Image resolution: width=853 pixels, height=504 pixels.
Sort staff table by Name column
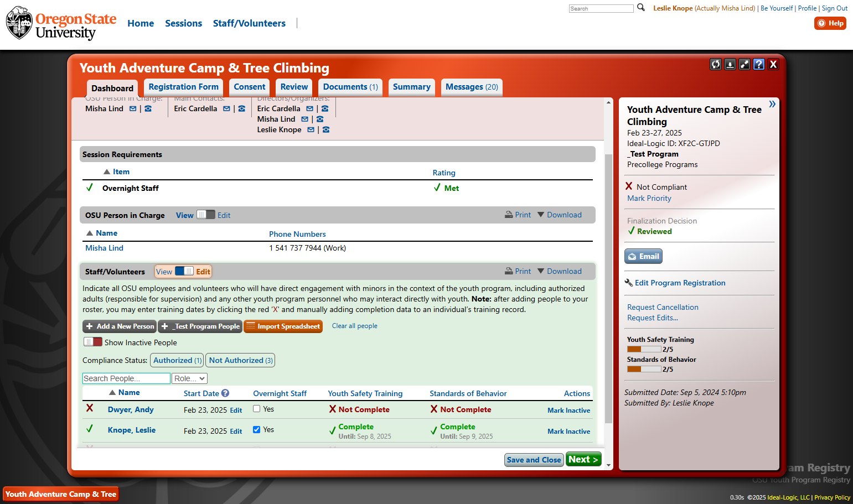124,392
